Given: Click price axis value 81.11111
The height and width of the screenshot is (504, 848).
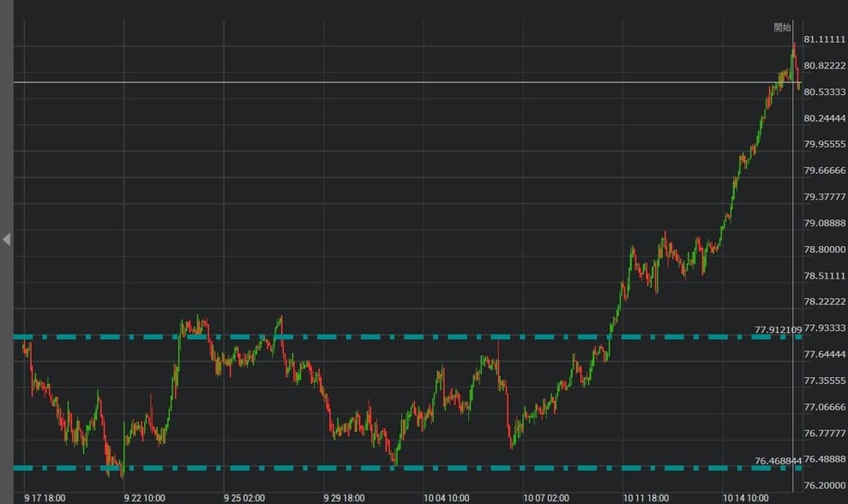Looking at the screenshot, I should [824, 39].
